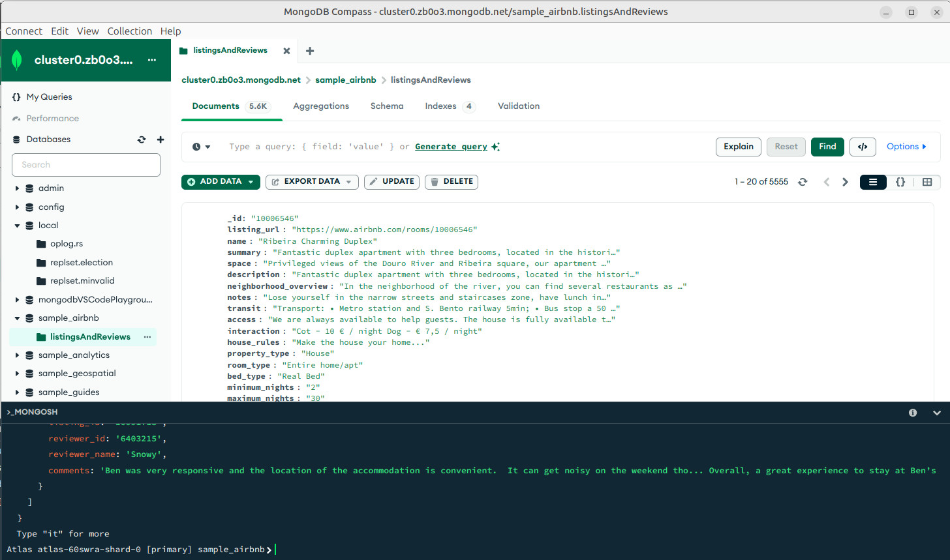Open query history clock dropdown
950x560 pixels.
point(202,147)
